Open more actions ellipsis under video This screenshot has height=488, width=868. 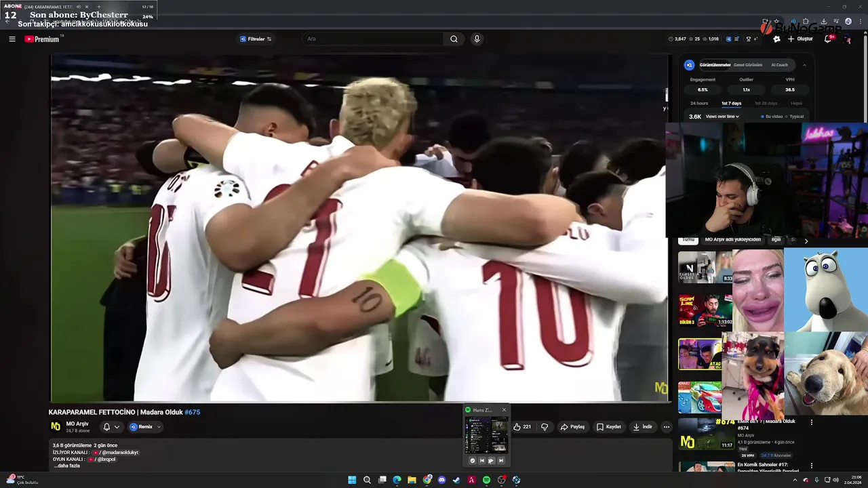[667, 427]
